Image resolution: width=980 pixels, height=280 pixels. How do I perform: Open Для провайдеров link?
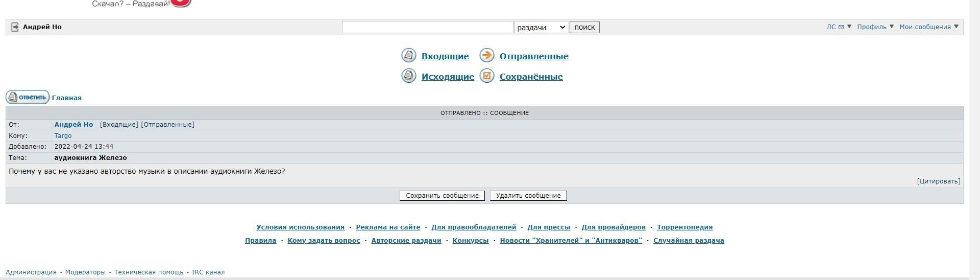click(614, 227)
